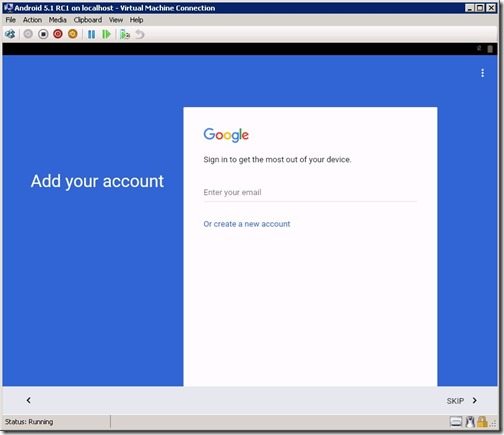Click the Turn Off VM icon
The image size is (504, 435).
click(x=43, y=34)
